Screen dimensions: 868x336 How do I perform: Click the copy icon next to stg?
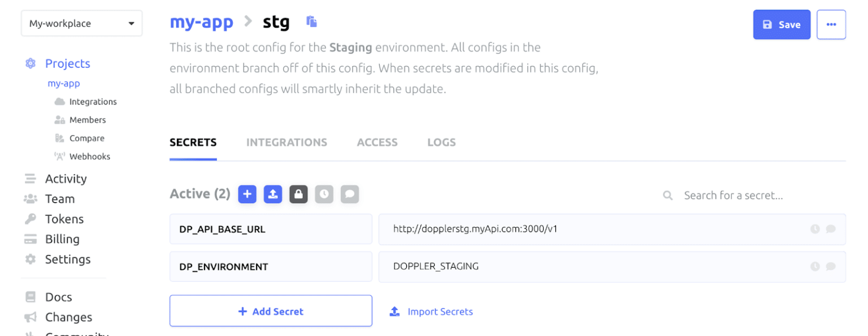311,22
